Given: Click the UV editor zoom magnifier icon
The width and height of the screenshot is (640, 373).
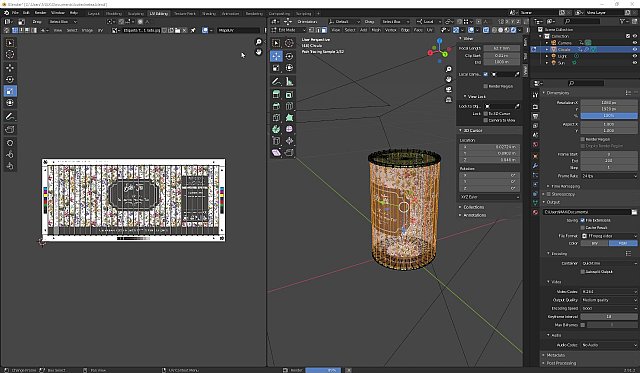Looking at the screenshot, I should 258,42.
